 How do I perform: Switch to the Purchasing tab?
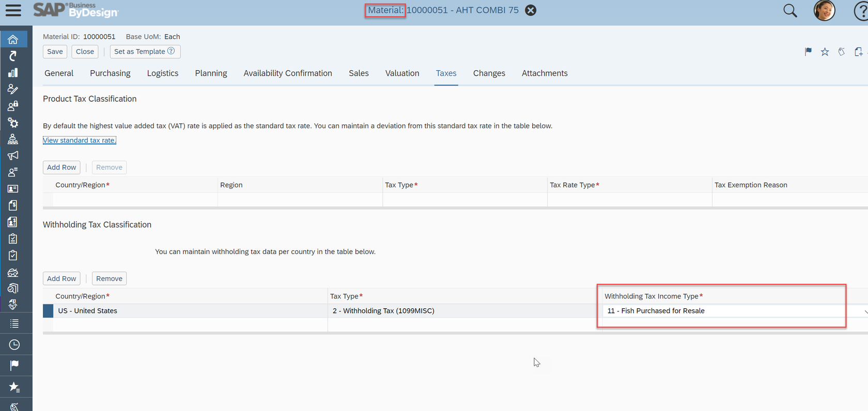110,73
